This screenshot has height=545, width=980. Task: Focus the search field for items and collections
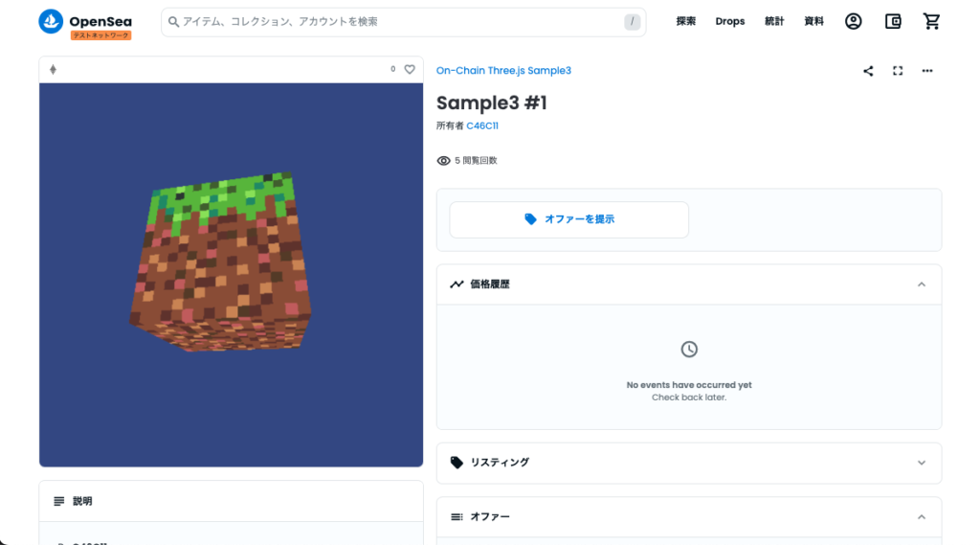tap(403, 22)
